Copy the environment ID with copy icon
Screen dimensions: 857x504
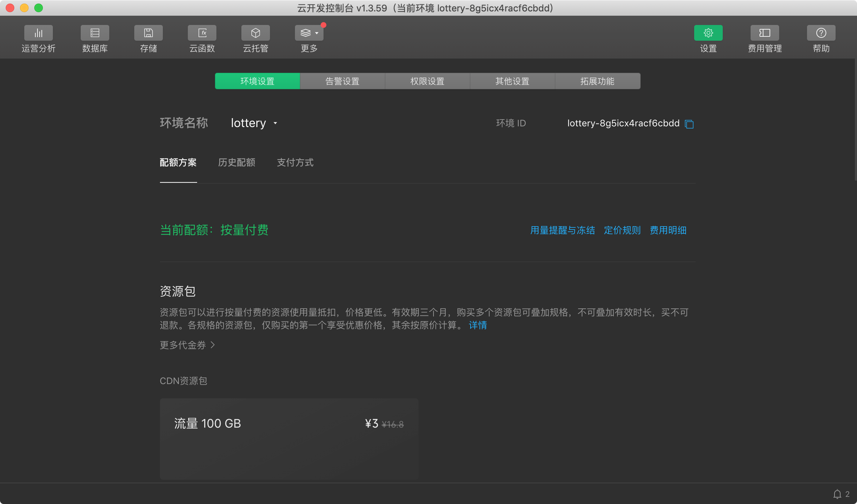tap(689, 124)
